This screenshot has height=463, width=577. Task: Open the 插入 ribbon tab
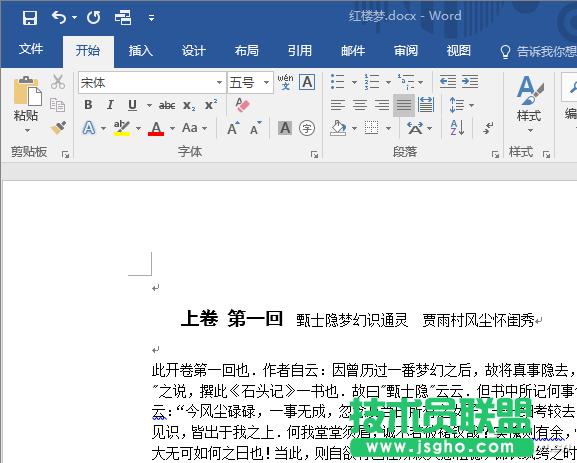point(141,50)
